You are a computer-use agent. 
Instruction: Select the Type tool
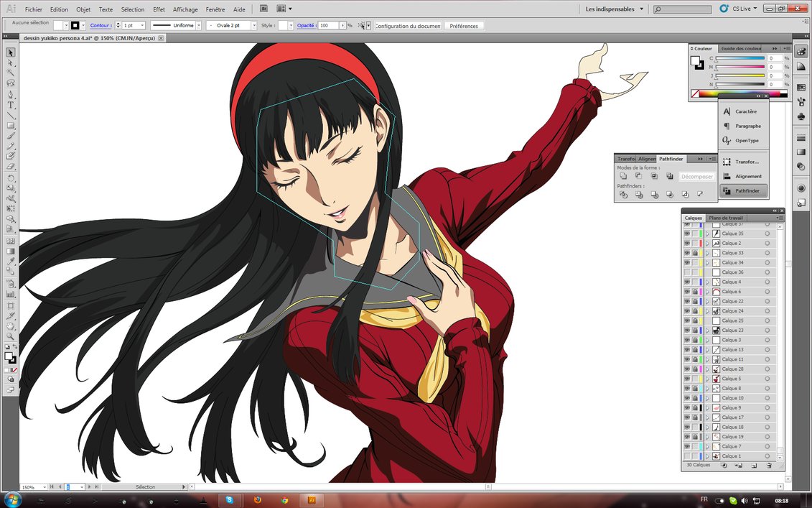11,105
